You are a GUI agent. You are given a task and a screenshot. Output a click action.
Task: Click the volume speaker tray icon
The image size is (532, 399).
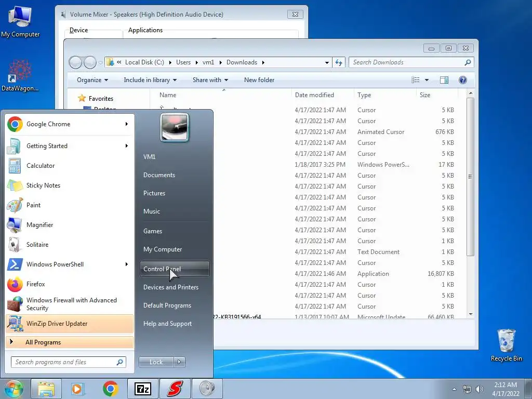tap(480, 389)
